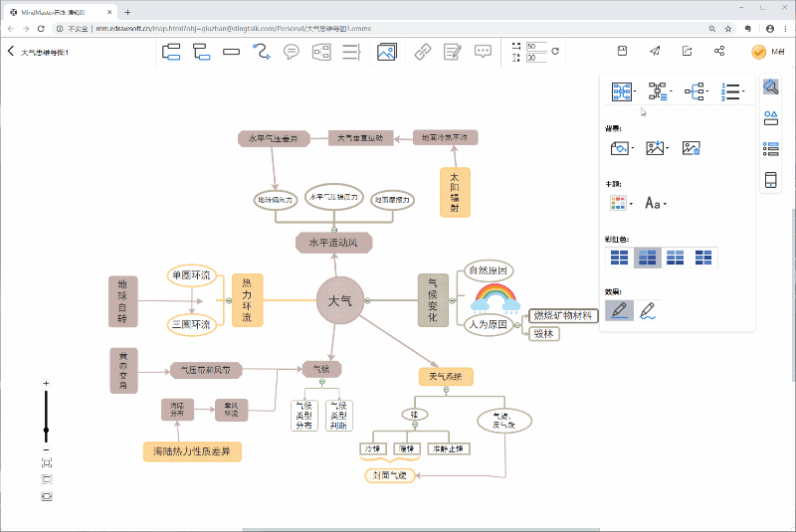Click the insert callout bubble icon
The height and width of the screenshot is (532, 796).
(x=292, y=51)
